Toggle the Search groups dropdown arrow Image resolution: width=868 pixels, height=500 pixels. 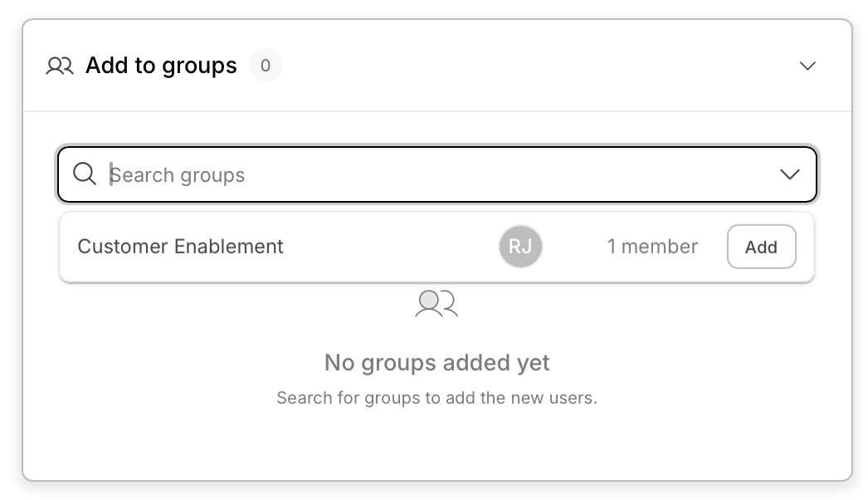click(789, 174)
